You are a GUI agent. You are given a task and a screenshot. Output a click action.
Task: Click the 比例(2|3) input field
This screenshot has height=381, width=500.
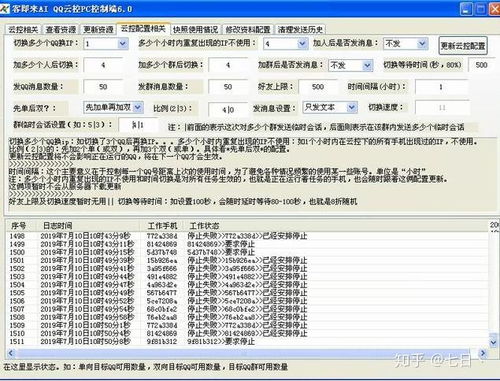click(228, 109)
